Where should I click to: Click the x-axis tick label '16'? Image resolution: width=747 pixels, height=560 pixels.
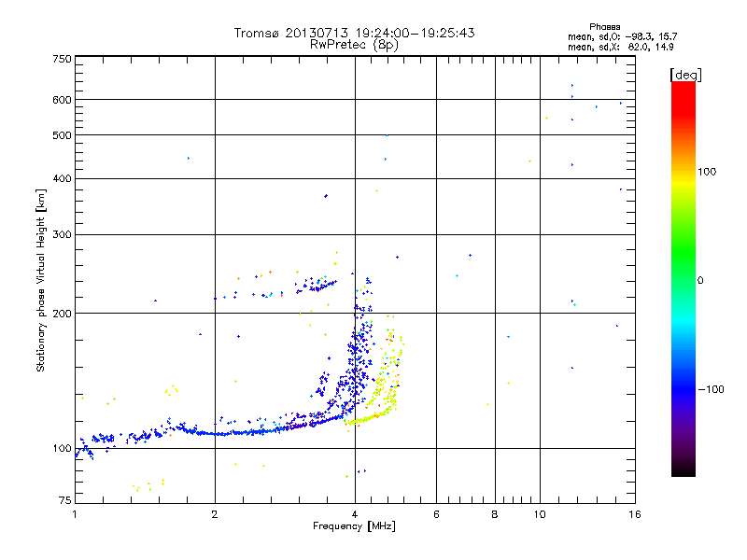(635, 514)
